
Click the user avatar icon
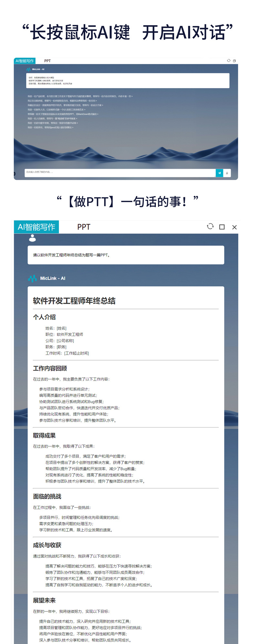tap(32, 238)
